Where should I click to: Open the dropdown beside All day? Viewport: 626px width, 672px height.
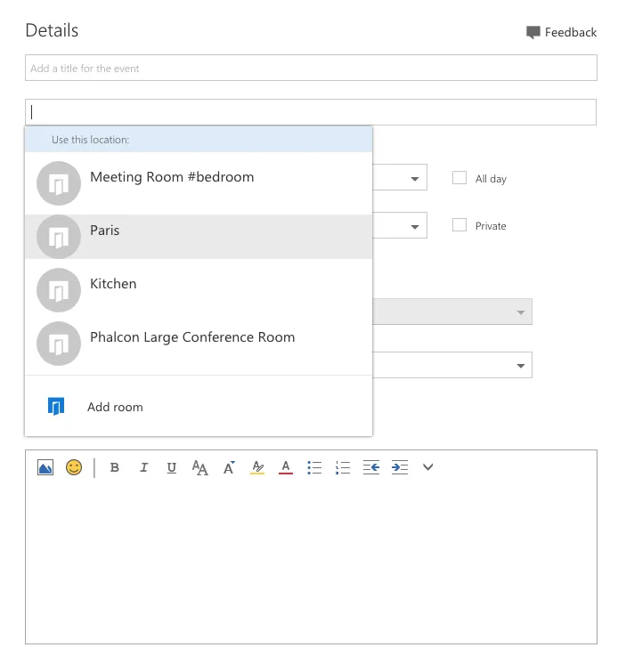[415, 179]
